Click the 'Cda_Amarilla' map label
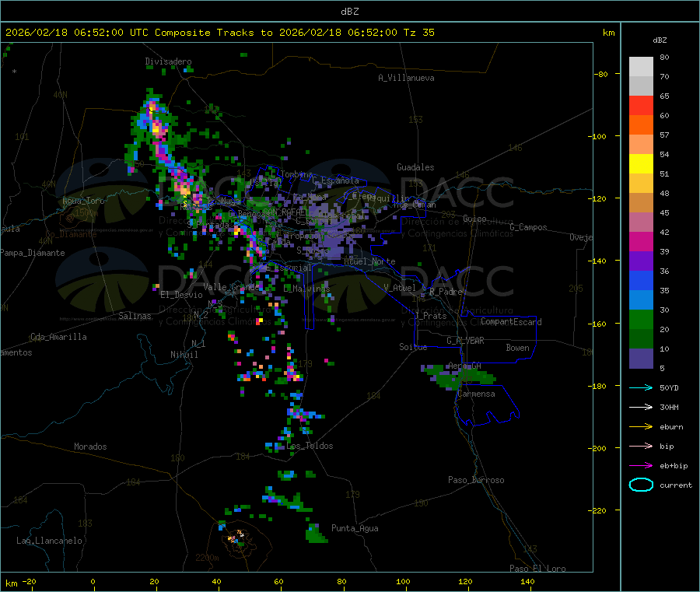 tap(58, 337)
